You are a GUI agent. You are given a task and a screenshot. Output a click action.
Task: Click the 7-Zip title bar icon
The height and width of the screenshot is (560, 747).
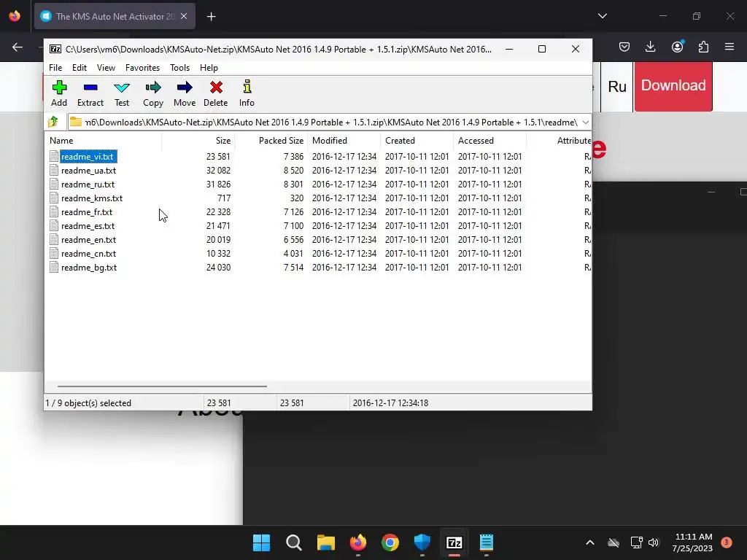(x=55, y=49)
